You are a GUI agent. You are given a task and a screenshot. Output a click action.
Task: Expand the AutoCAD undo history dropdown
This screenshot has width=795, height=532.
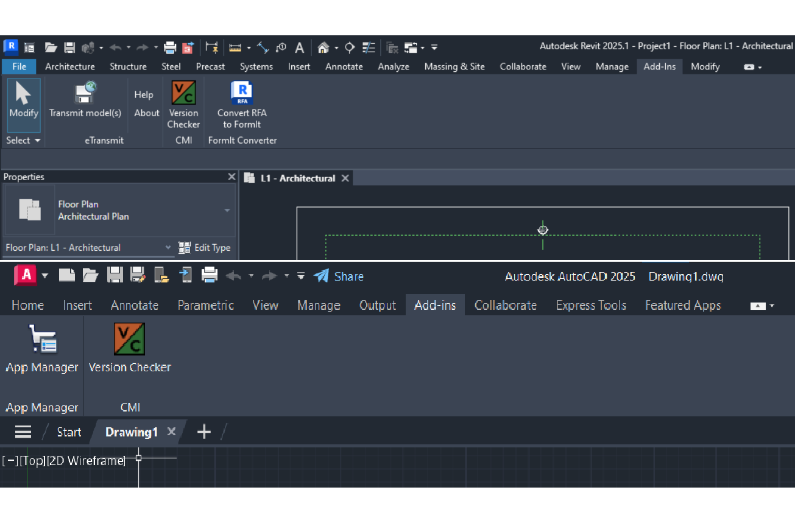[x=251, y=276]
